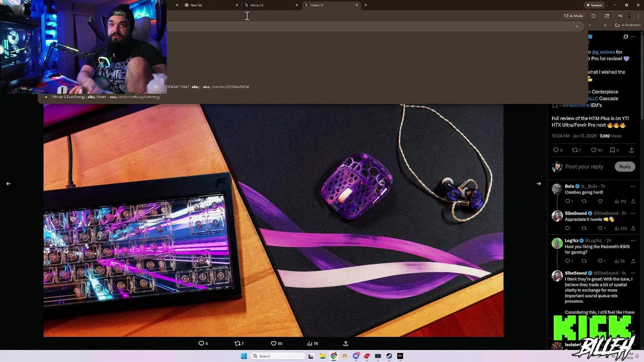Viewport: 644px width, 362px height.
Task: Click the AI Mode button in the address bar
Action: (x=574, y=16)
